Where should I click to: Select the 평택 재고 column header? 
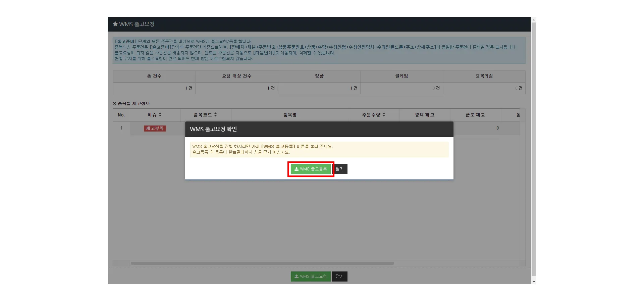(425, 115)
